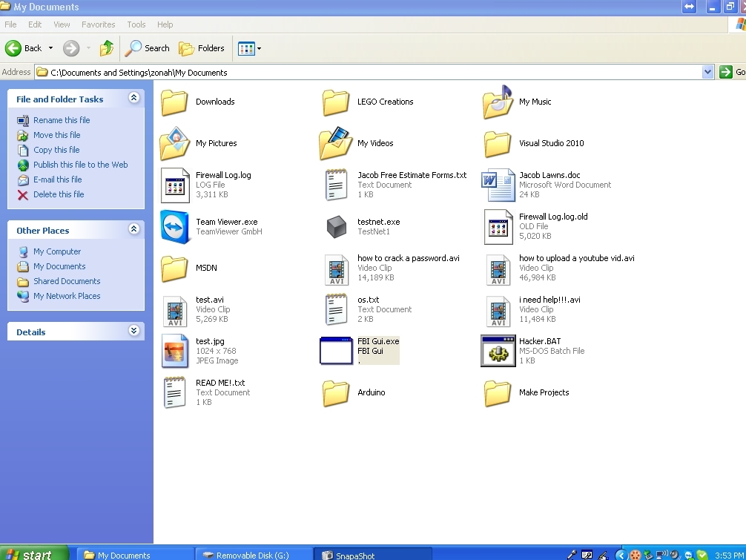The height and width of the screenshot is (560, 746).
Task: Show hidden tray icons arrow
Action: coord(621,555)
